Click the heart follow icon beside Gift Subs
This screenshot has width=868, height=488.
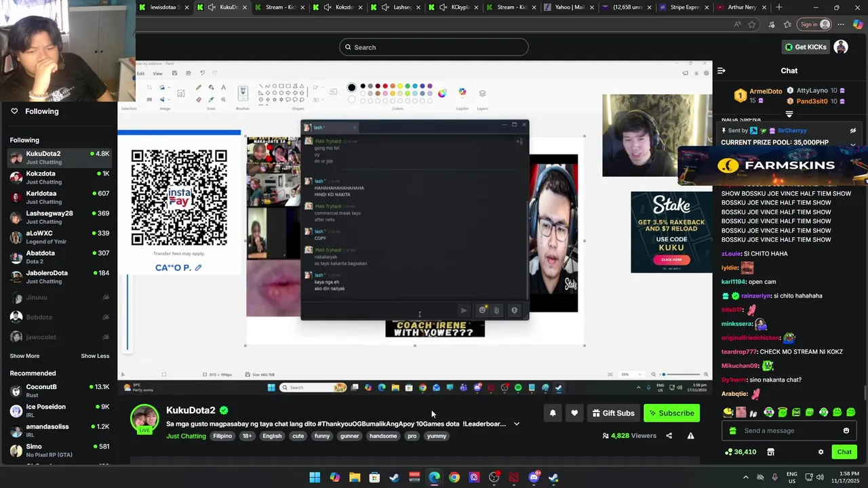574,413
